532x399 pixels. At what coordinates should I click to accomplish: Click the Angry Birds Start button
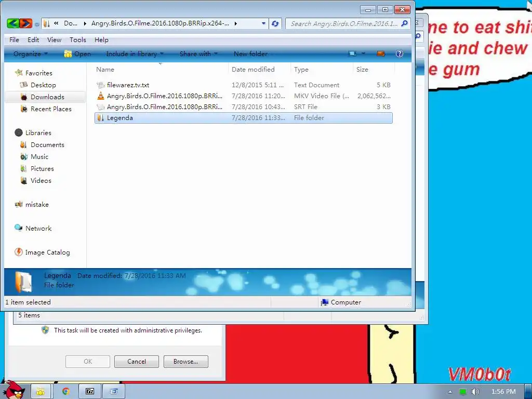[x=14, y=390]
